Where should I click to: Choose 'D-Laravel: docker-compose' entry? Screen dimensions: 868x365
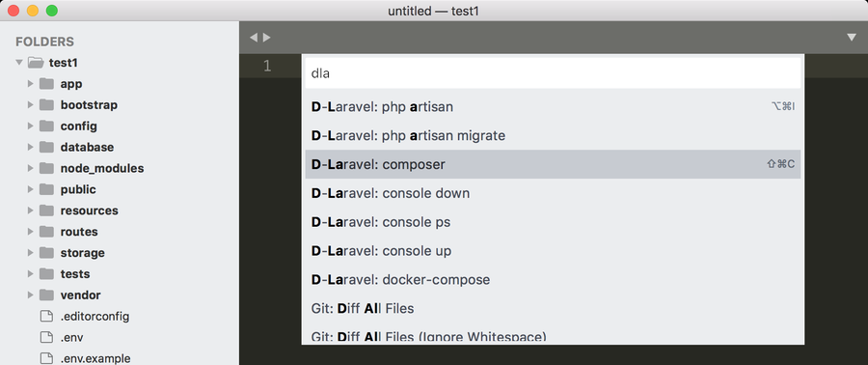[x=553, y=279]
